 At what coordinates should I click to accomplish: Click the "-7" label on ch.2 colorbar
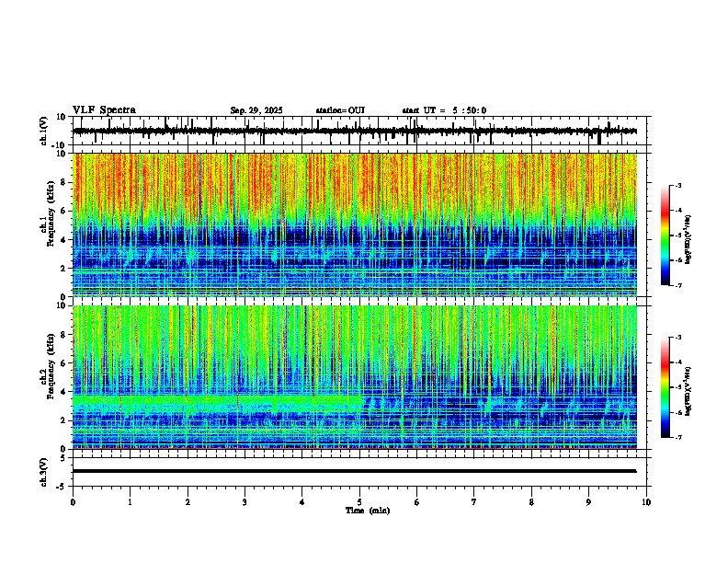(x=678, y=437)
